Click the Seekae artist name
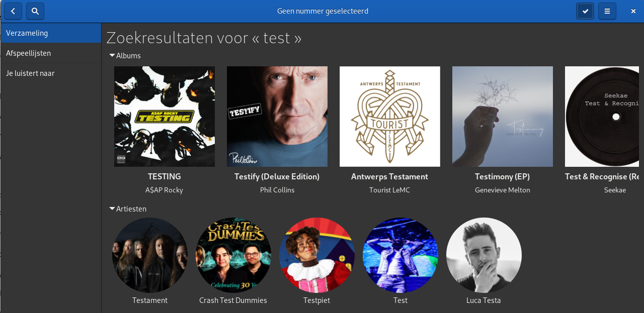The image size is (644, 313). [615, 190]
